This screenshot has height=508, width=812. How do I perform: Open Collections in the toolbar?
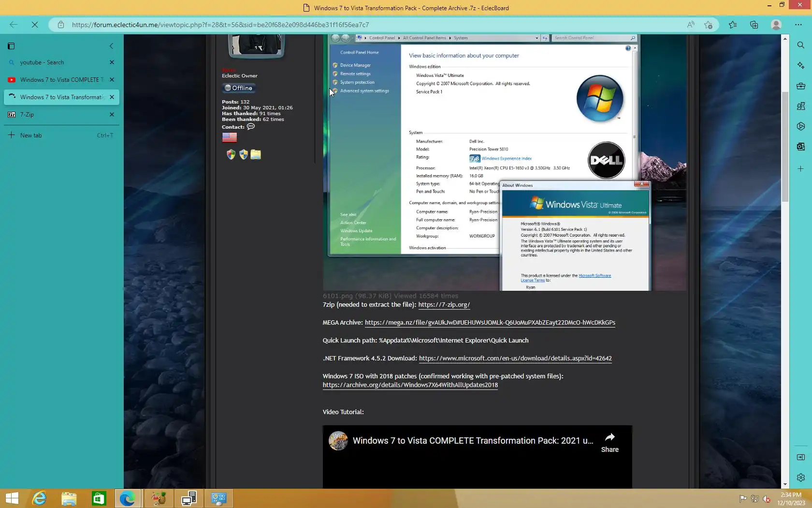(x=754, y=25)
